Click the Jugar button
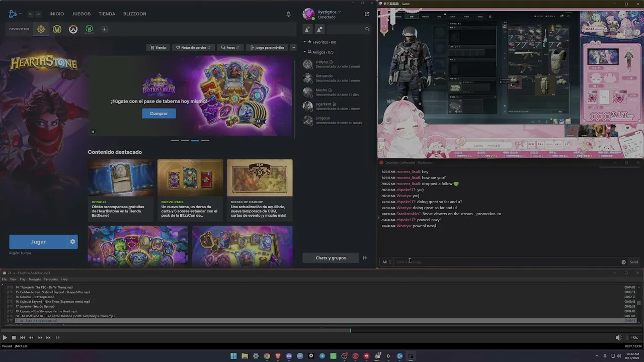 (x=38, y=242)
